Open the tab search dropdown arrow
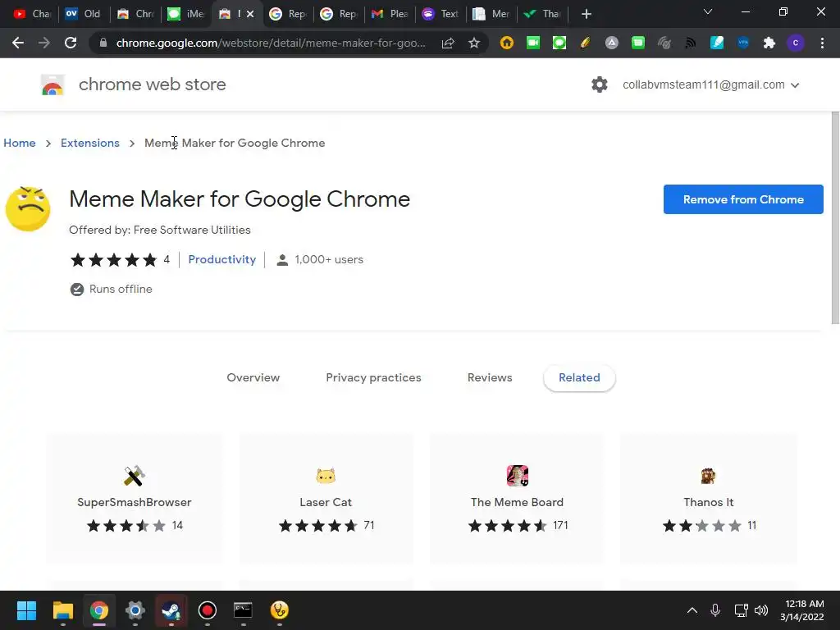The width and height of the screenshot is (840, 630). pyautogui.click(x=708, y=11)
